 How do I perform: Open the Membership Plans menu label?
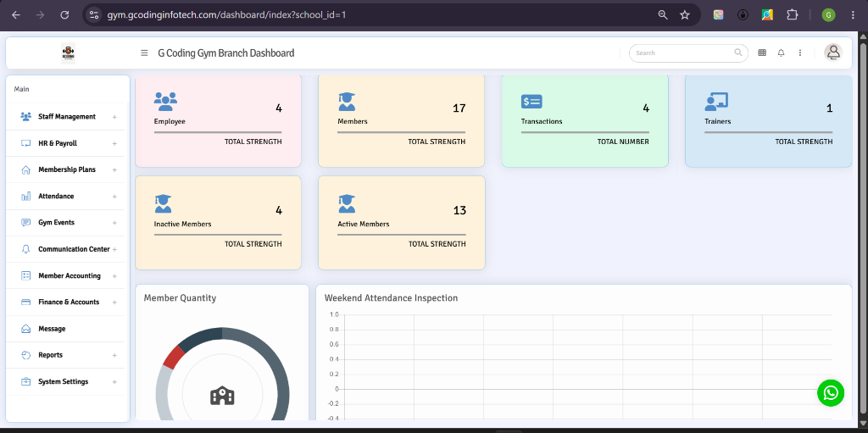coord(67,170)
